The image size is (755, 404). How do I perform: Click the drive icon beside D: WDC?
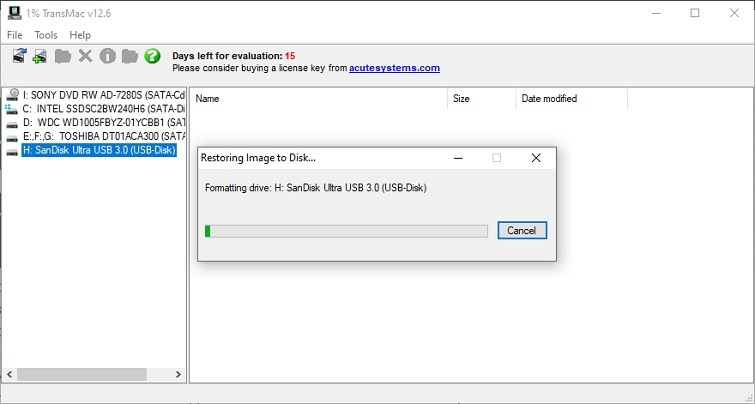coord(13,124)
